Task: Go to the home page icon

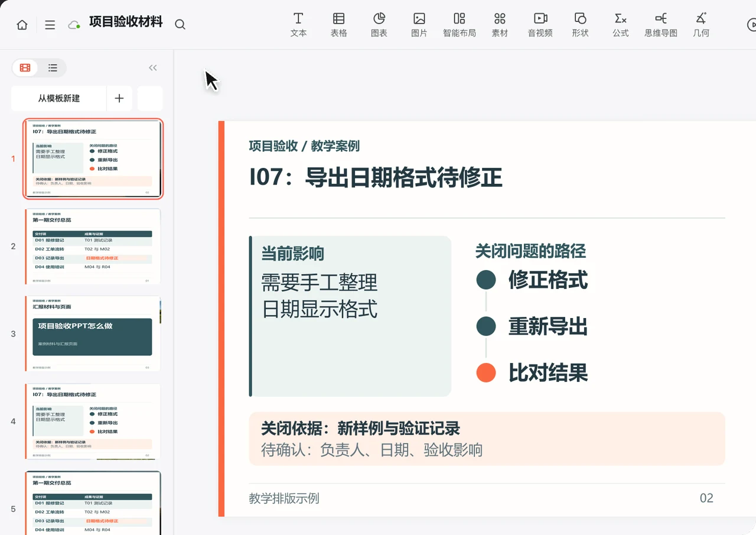Action: pos(22,25)
